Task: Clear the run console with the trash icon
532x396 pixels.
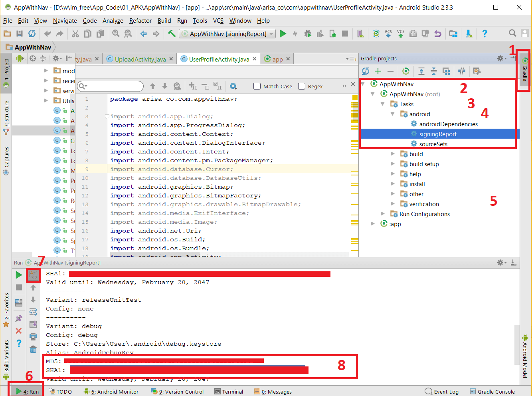Action: (x=33, y=349)
